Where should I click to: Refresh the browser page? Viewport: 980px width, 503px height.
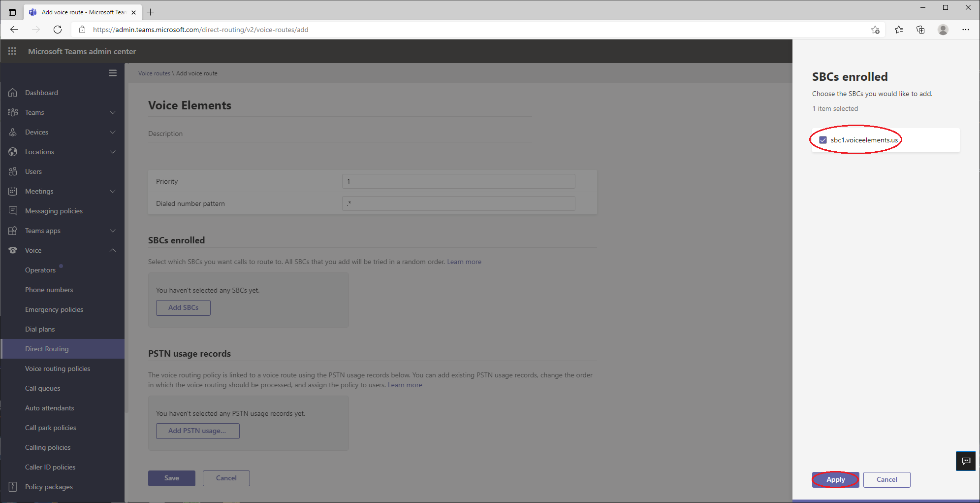[x=58, y=30]
